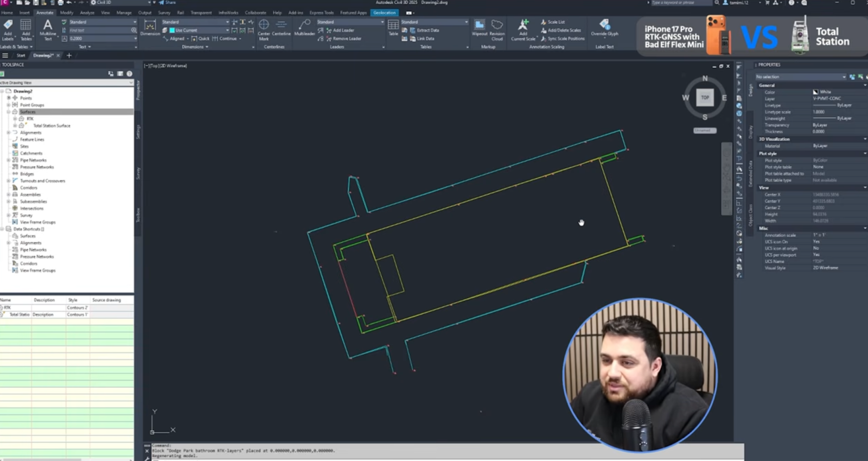Viewport: 868px width, 461px height.
Task: Click the search magnifier icon in title bar
Action: pyautogui.click(x=717, y=3)
